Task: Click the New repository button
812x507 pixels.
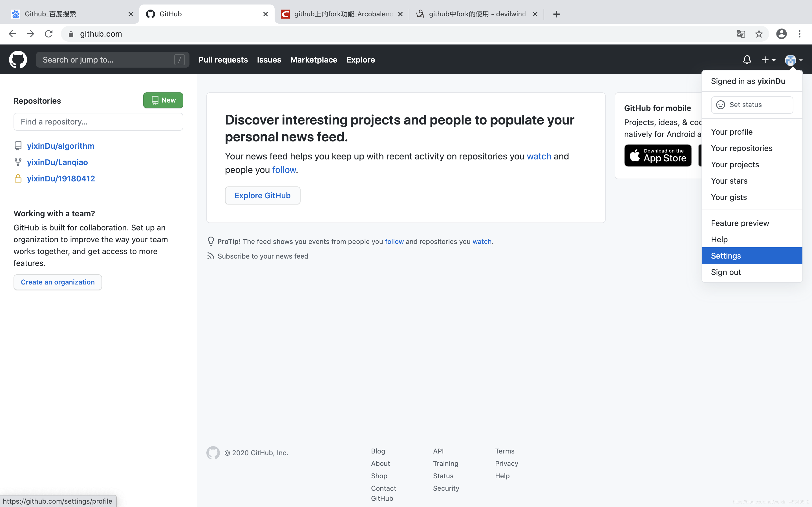Action: tap(163, 100)
